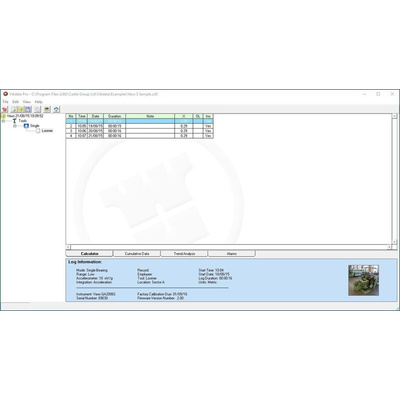The image size is (400, 400).
Task: Click the row number 2 cell
Action: pos(71,126)
